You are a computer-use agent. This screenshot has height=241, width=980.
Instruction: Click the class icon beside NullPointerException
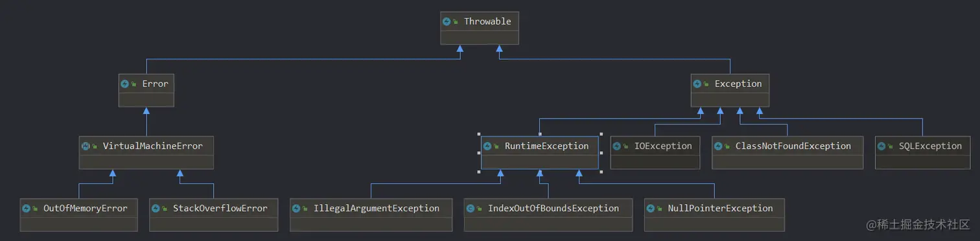651,208
